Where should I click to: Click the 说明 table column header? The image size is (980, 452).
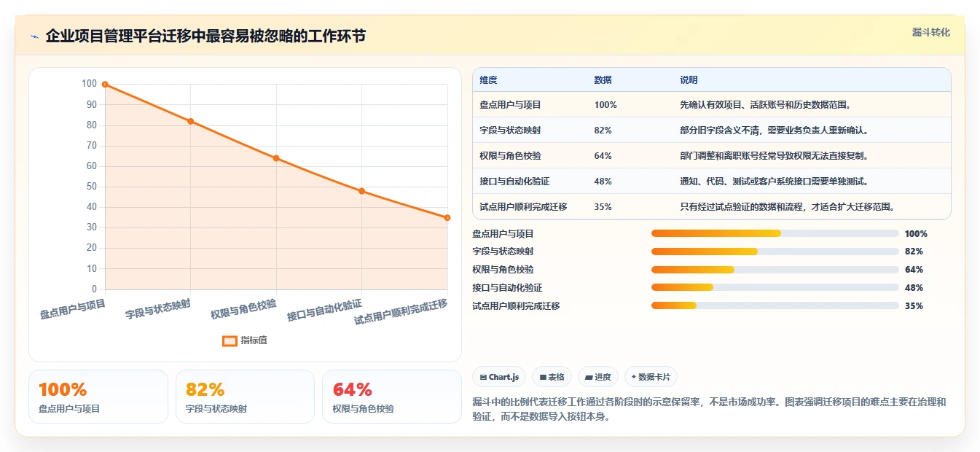[689, 80]
